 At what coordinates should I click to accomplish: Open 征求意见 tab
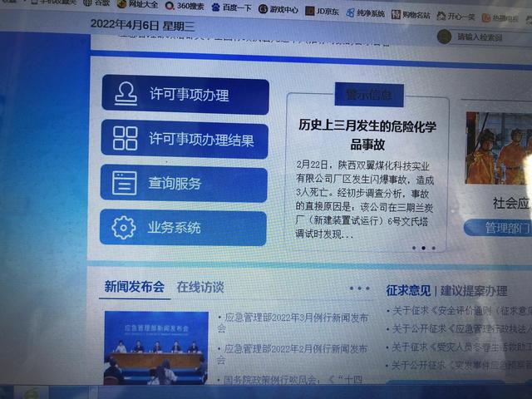(x=408, y=290)
